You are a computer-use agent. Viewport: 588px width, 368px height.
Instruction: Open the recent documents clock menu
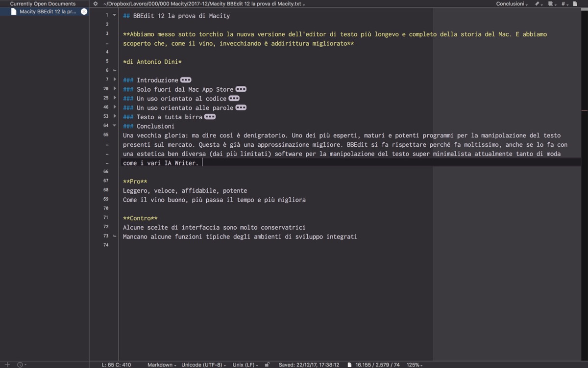(21, 365)
